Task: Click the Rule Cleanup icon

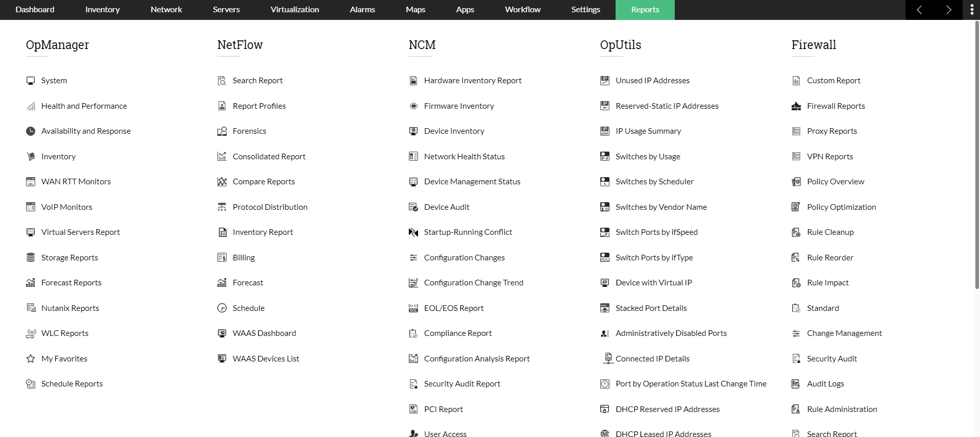Action: click(x=796, y=232)
